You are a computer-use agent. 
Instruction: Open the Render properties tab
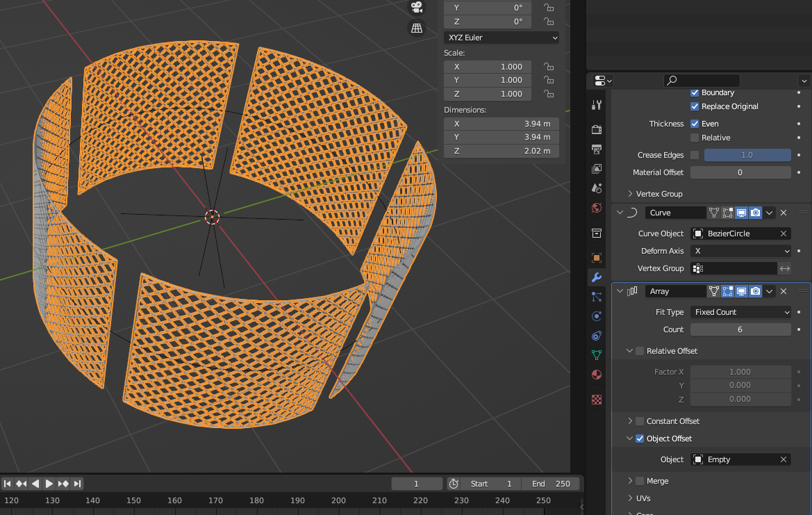pos(597,129)
